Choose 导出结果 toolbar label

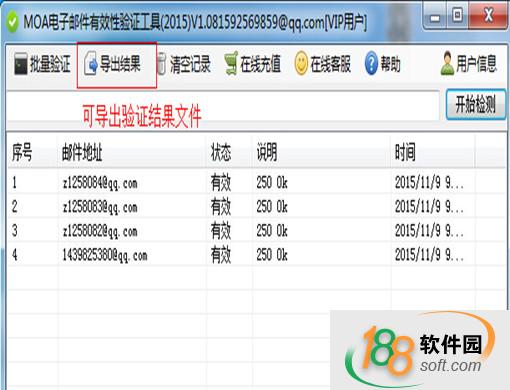coord(120,63)
